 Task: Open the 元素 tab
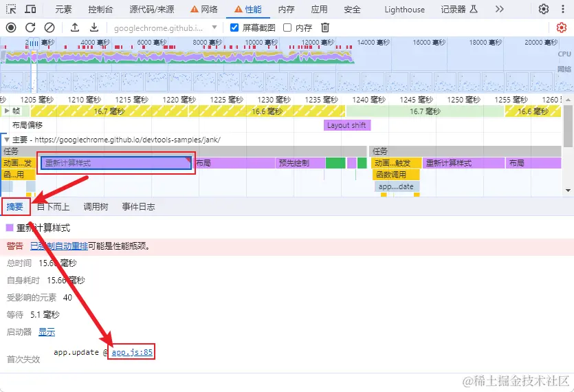(x=63, y=10)
